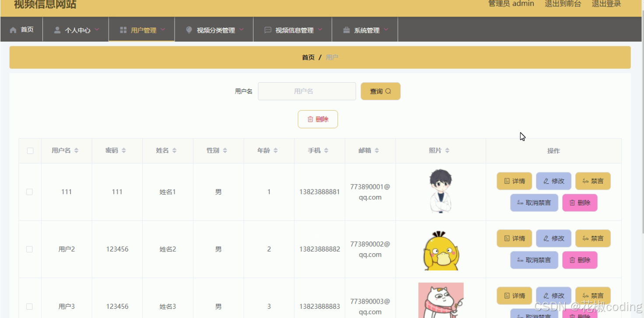The image size is (644, 318).
Task: Check the checkbox for user 111
Action: click(29, 192)
